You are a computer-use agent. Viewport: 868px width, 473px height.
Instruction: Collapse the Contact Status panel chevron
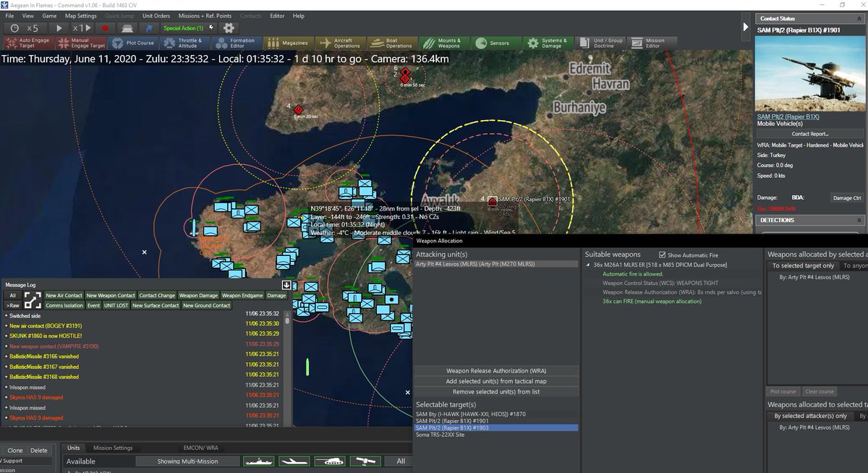[859, 17]
